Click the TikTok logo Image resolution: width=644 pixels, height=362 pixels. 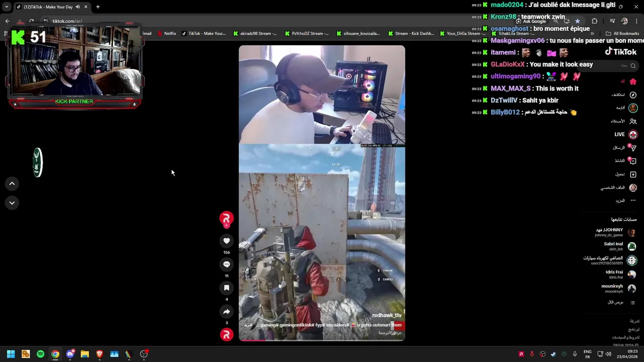620,52
